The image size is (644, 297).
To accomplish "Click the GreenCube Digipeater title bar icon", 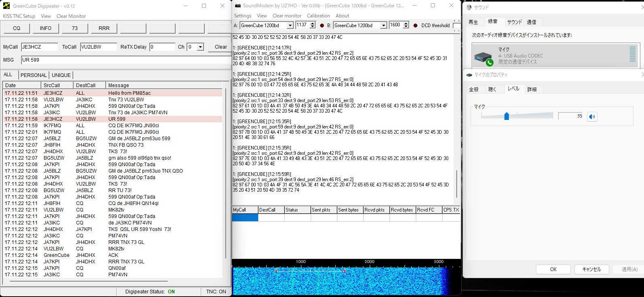I will 6,6.
